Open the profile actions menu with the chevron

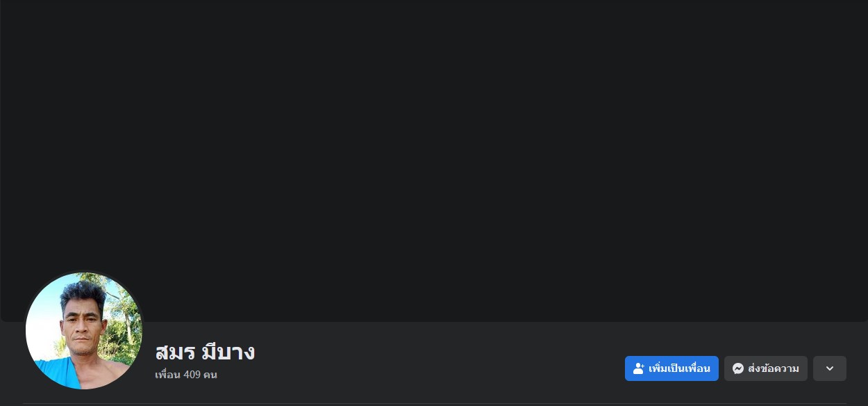click(830, 368)
